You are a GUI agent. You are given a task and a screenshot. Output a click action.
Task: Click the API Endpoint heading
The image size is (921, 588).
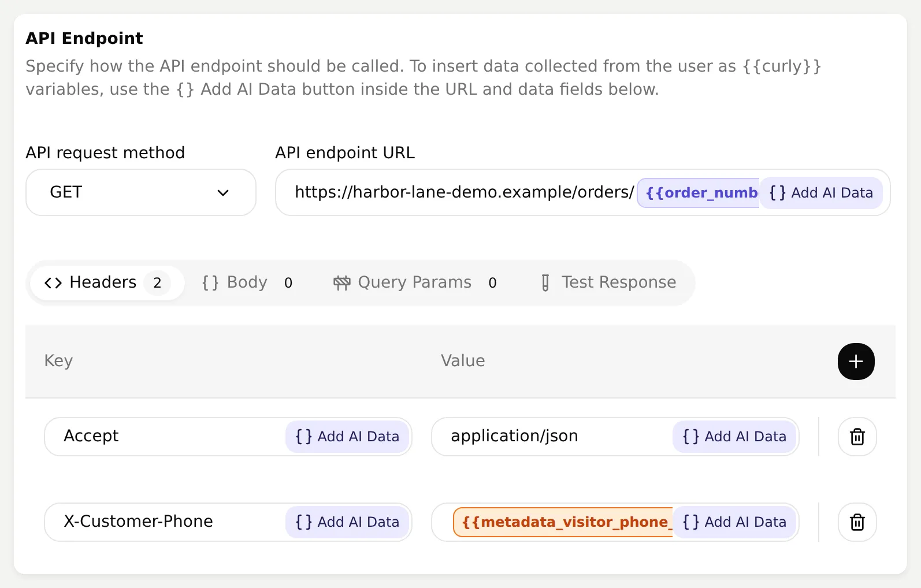pos(84,38)
